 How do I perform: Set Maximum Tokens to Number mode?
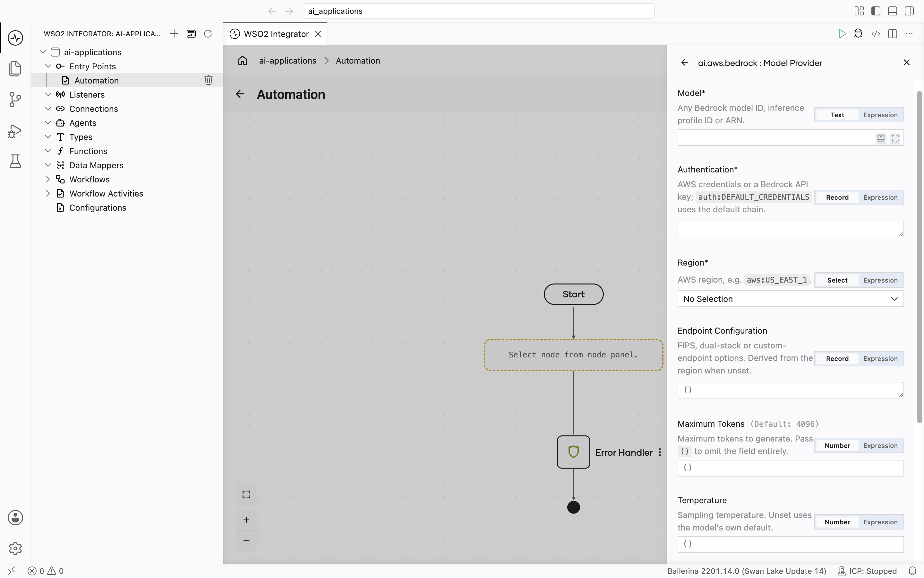click(837, 446)
